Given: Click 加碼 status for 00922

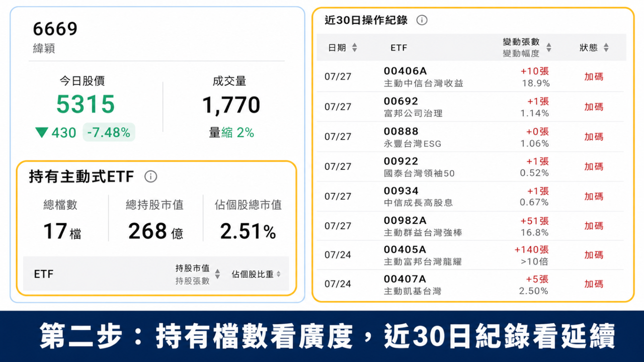Looking at the screenshot, I should 594,167.
